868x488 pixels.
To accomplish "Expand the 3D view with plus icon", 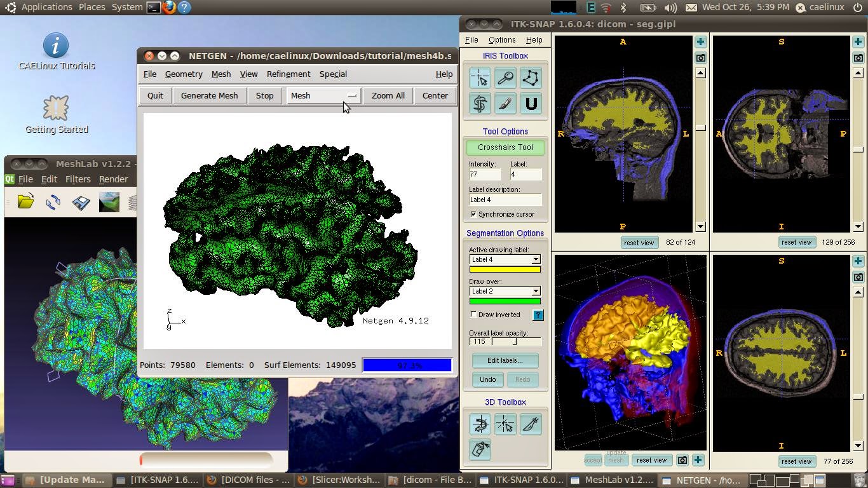I will click(x=698, y=460).
